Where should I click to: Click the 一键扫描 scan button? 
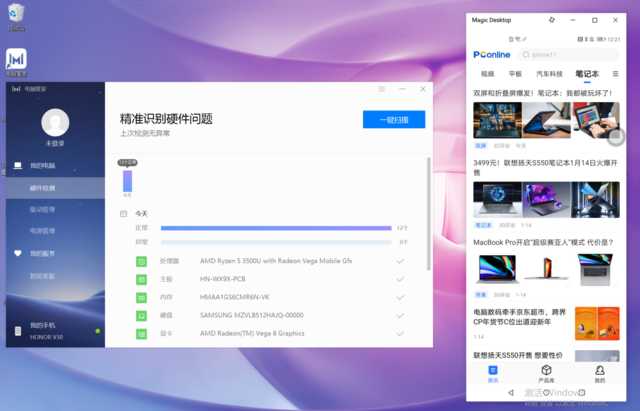click(393, 119)
